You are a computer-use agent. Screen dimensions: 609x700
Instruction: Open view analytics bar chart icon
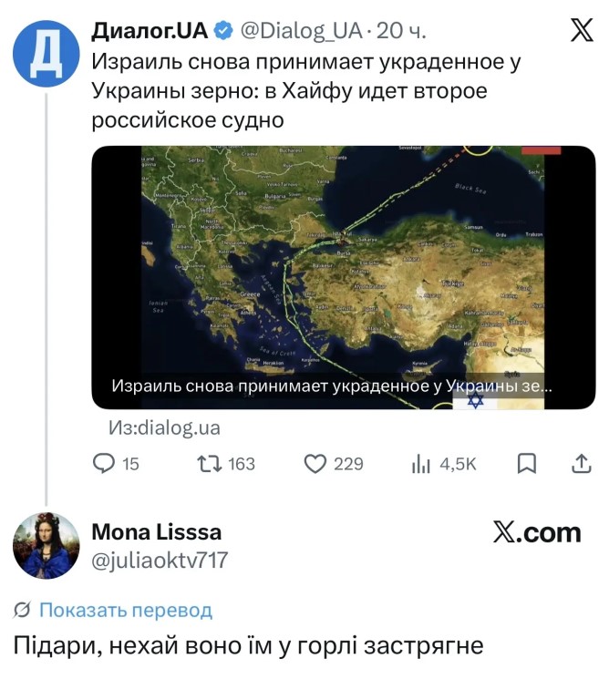pyautogui.click(x=420, y=464)
